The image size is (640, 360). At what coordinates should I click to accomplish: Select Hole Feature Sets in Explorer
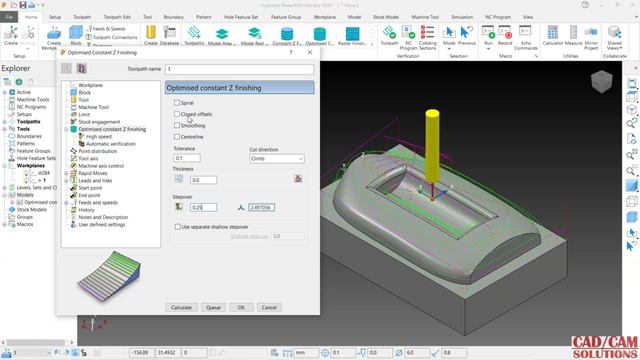click(x=36, y=158)
